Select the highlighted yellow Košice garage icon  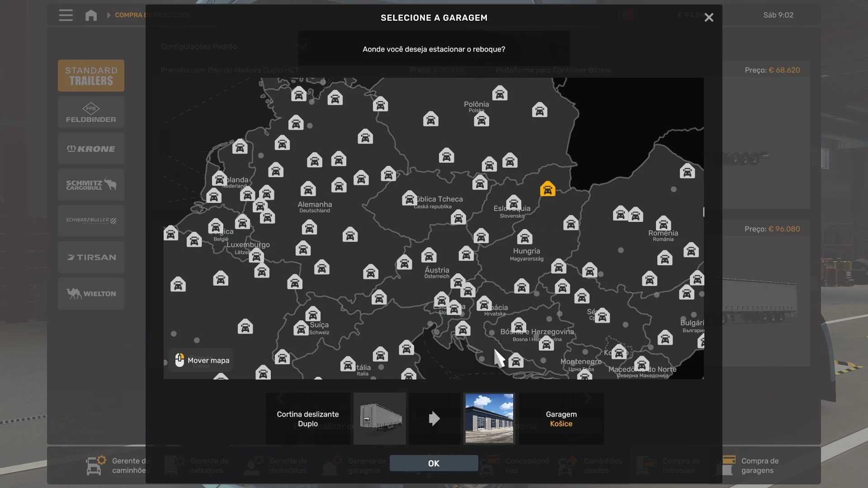point(547,189)
